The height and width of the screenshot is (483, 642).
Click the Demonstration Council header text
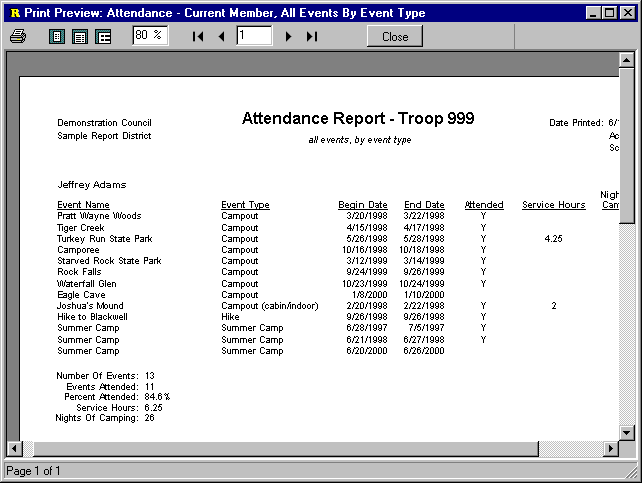click(104, 123)
